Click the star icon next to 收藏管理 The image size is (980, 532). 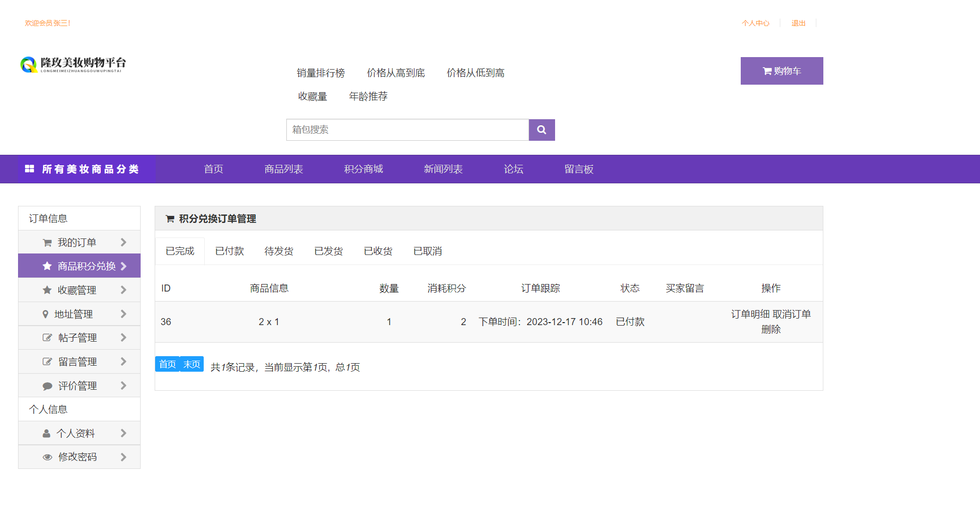point(47,290)
